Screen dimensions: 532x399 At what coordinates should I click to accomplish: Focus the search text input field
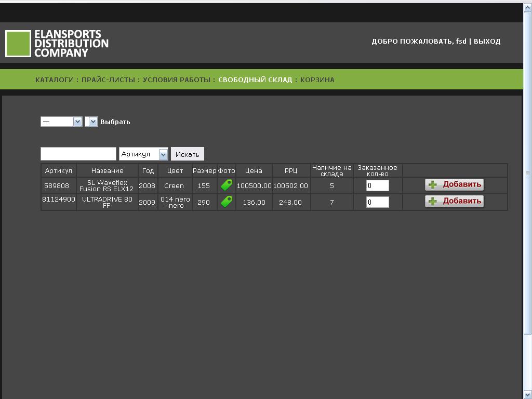pyautogui.click(x=78, y=154)
